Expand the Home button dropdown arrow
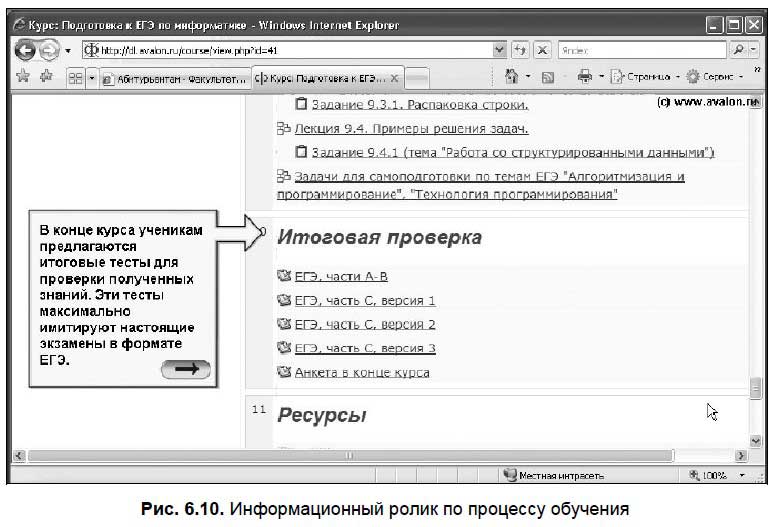Image resolution: width=776 pixels, height=527 pixels. [528, 76]
